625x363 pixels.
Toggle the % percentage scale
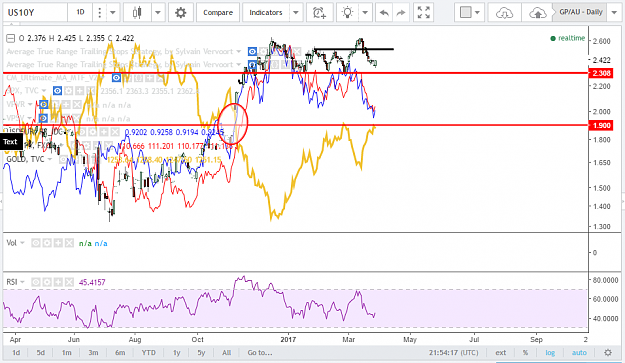coord(525,353)
